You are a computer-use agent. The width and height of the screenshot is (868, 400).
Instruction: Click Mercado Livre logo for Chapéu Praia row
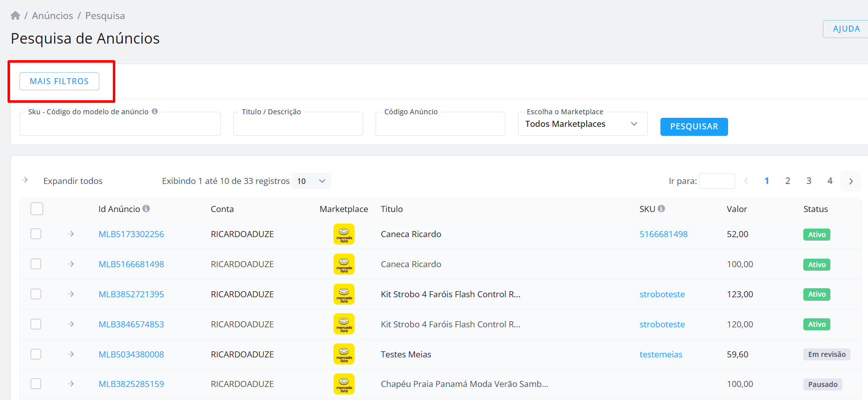tap(344, 384)
